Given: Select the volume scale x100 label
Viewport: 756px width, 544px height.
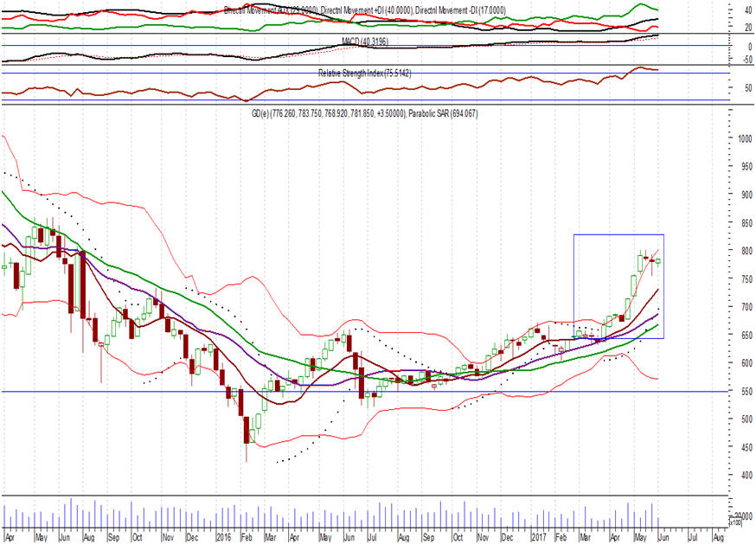Looking at the screenshot, I should pyautogui.click(x=735, y=522).
